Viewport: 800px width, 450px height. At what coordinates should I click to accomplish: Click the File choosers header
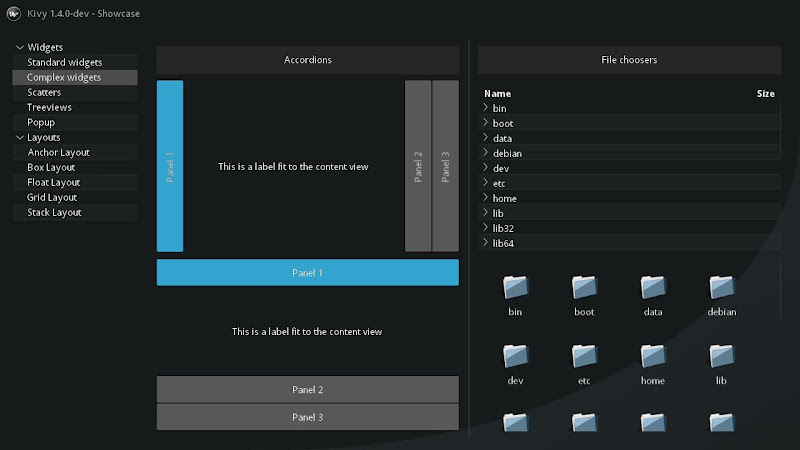(x=629, y=60)
